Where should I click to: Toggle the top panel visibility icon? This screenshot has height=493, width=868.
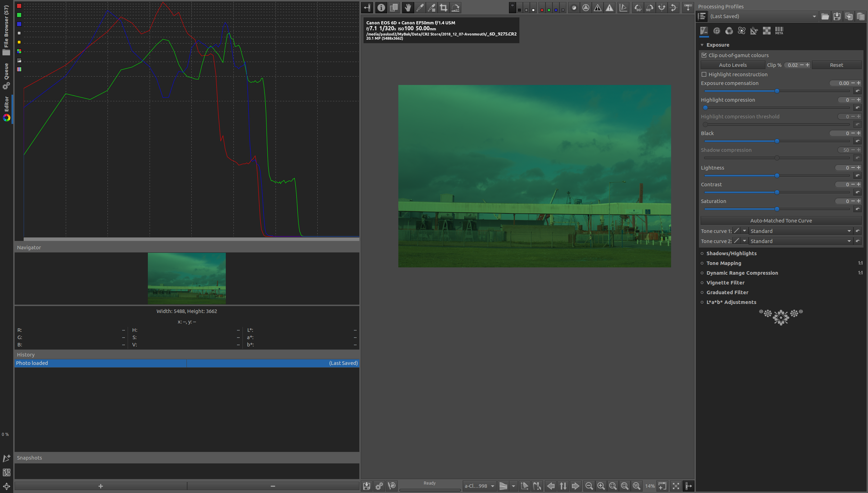[688, 8]
